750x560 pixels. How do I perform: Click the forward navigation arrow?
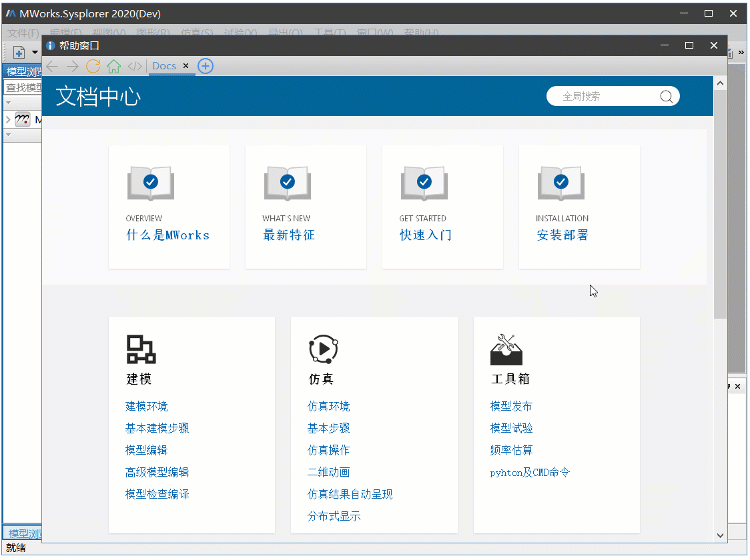pos(72,66)
